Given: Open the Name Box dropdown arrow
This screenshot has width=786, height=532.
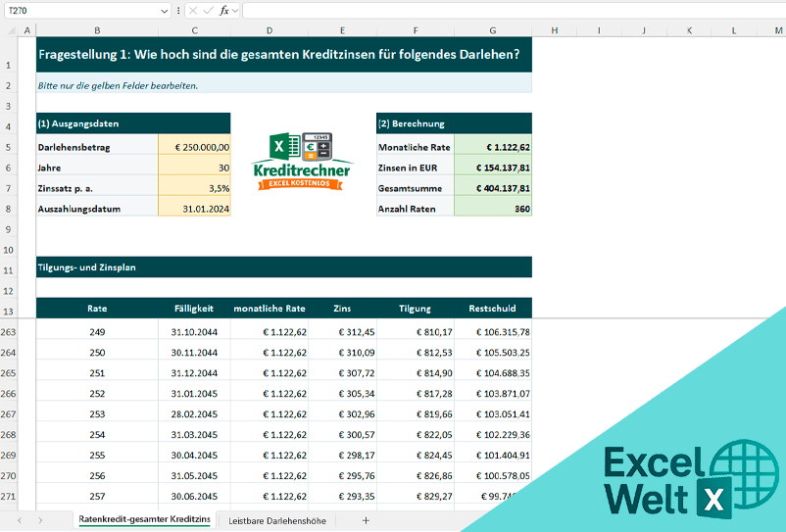Looking at the screenshot, I should click(x=164, y=11).
